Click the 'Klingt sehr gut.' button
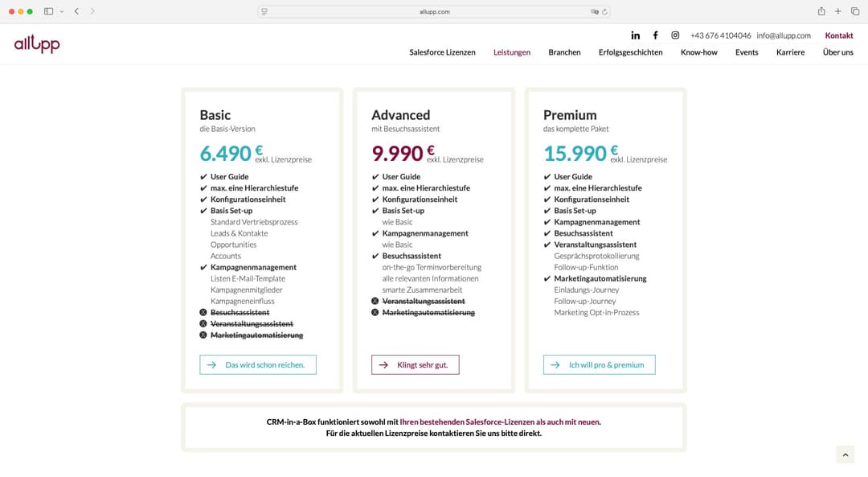The height and width of the screenshot is (477, 868). point(416,364)
